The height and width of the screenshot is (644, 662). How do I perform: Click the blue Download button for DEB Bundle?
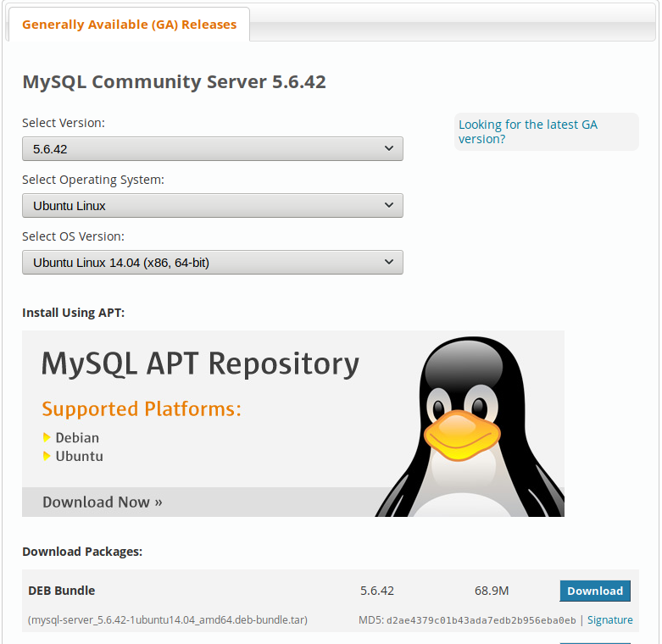594,591
